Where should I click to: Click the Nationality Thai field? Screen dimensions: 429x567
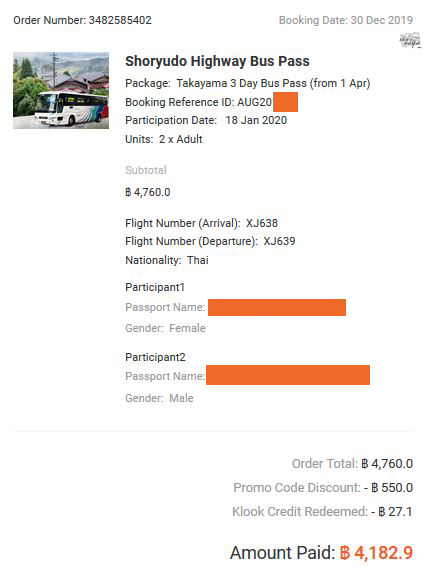167,260
